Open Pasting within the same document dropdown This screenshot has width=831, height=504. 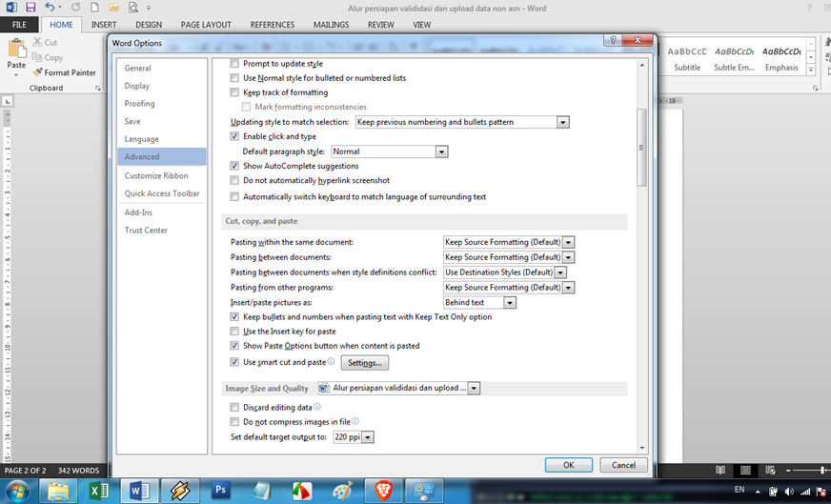(x=568, y=242)
